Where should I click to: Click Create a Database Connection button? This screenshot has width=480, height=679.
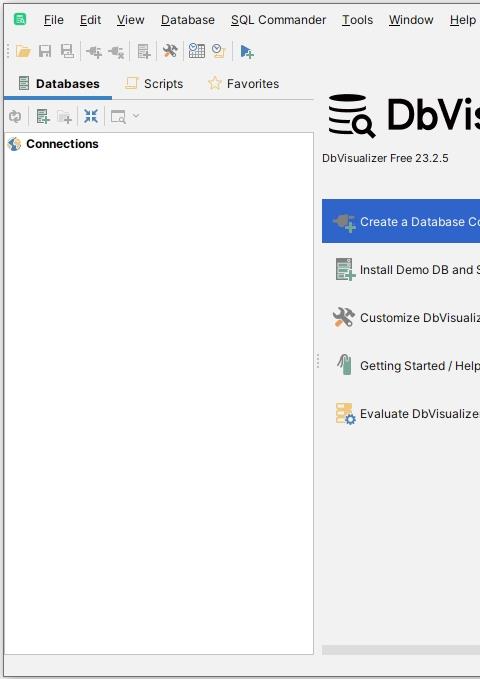tap(401, 221)
